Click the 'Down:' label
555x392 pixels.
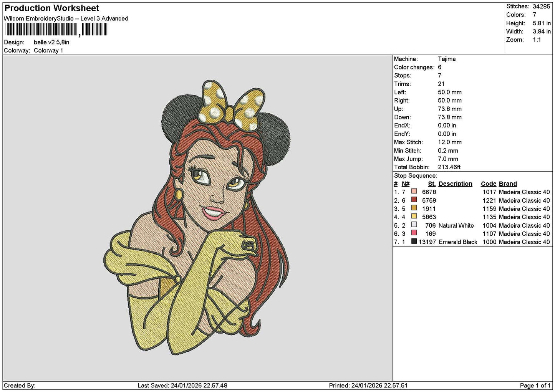coord(403,117)
